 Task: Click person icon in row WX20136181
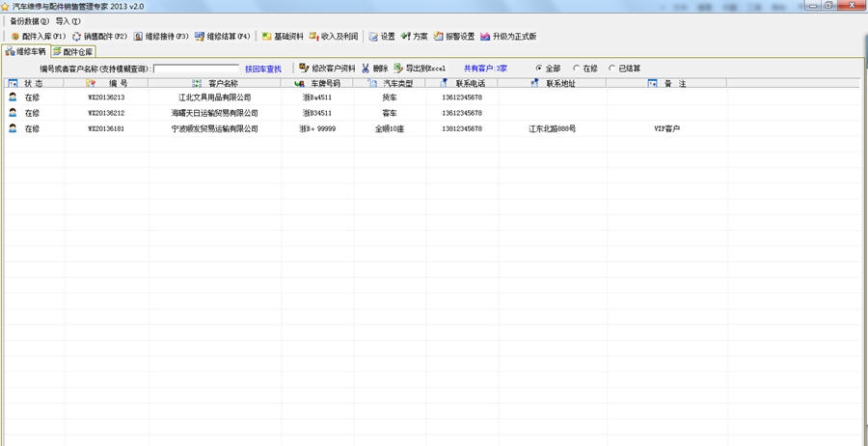13,128
